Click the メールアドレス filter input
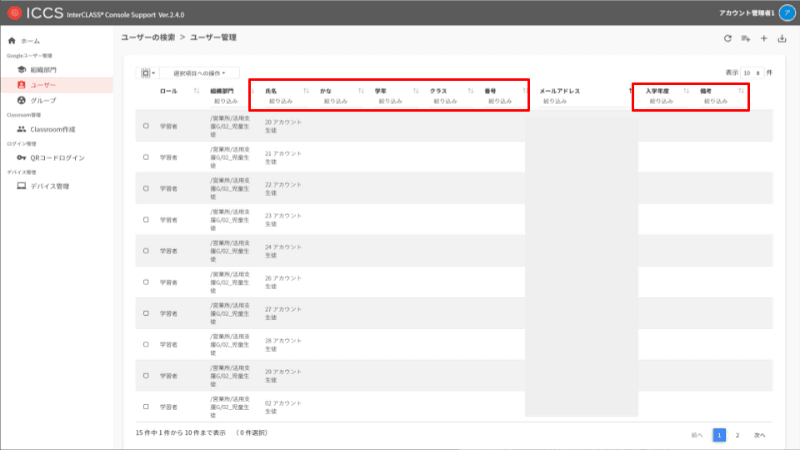Image resolution: width=800 pixels, height=450 pixels. 584,102
